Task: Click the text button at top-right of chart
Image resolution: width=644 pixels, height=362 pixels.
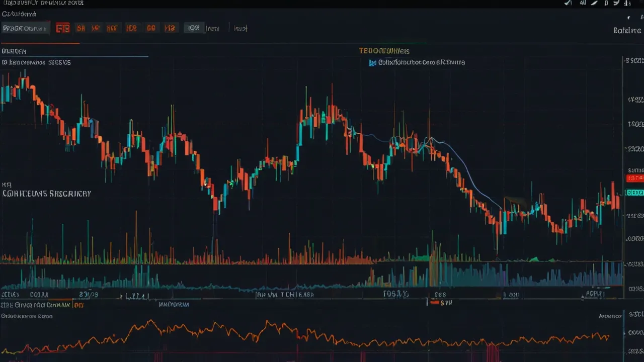Action: pyautogui.click(x=627, y=31)
